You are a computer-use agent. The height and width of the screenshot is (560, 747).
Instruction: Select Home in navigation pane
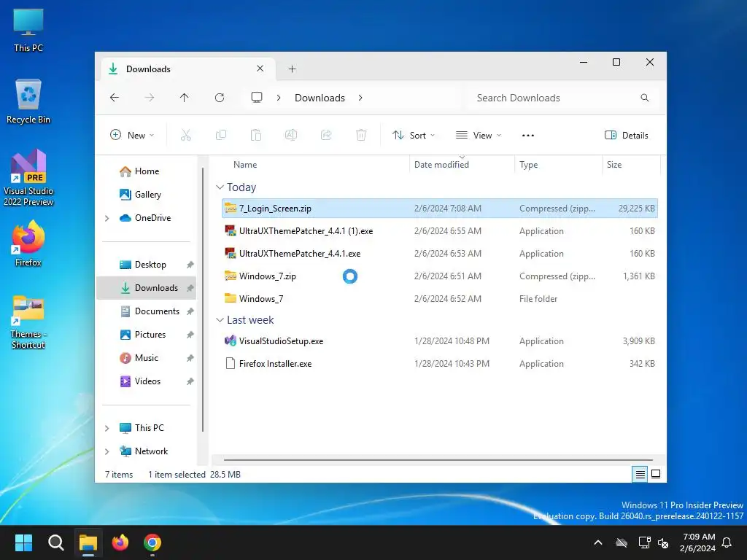147,171
